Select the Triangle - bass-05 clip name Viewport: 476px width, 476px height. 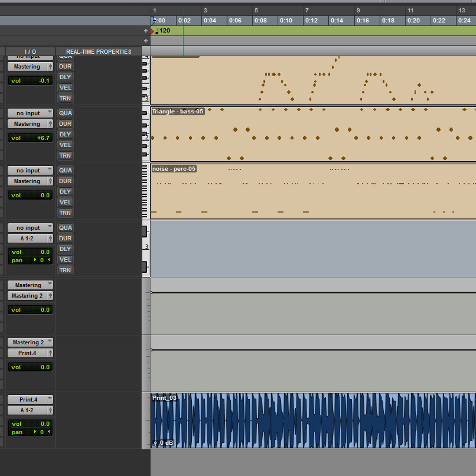tap(178, 112)
